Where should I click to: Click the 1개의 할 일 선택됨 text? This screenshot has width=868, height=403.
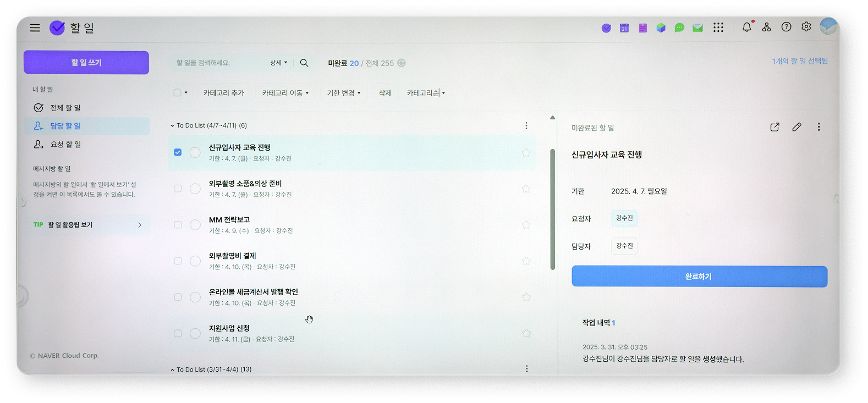[800, 61]
